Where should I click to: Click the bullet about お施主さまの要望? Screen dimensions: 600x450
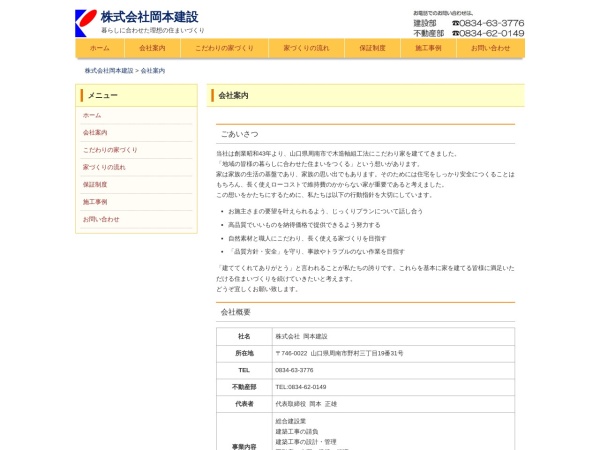(x=326, y=211)
